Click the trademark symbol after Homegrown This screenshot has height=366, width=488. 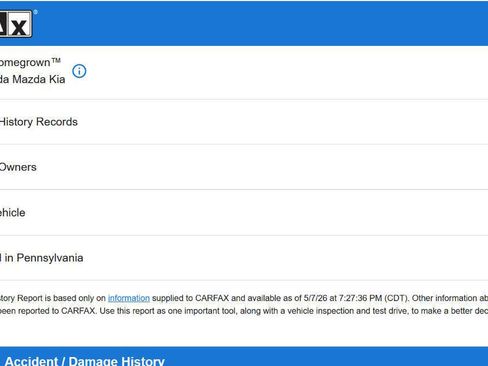(x=56, y=60)
